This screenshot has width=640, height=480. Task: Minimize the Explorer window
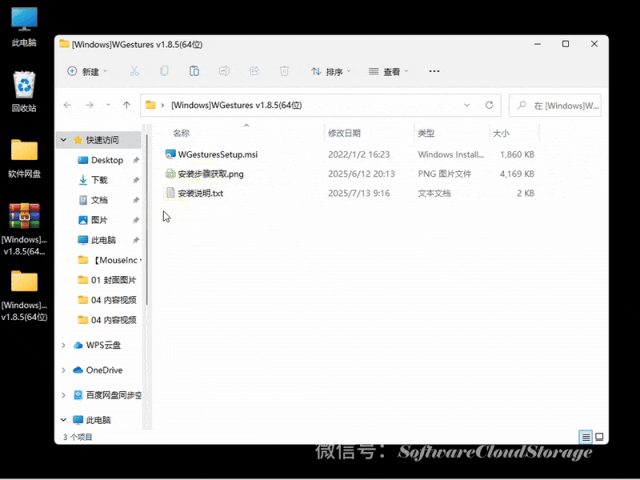538,44
